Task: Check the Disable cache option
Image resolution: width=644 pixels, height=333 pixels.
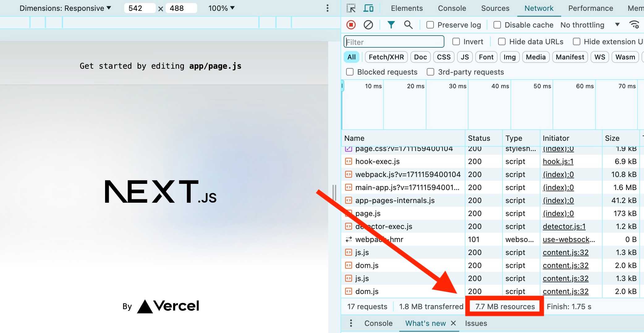Action: click(497, 25)
